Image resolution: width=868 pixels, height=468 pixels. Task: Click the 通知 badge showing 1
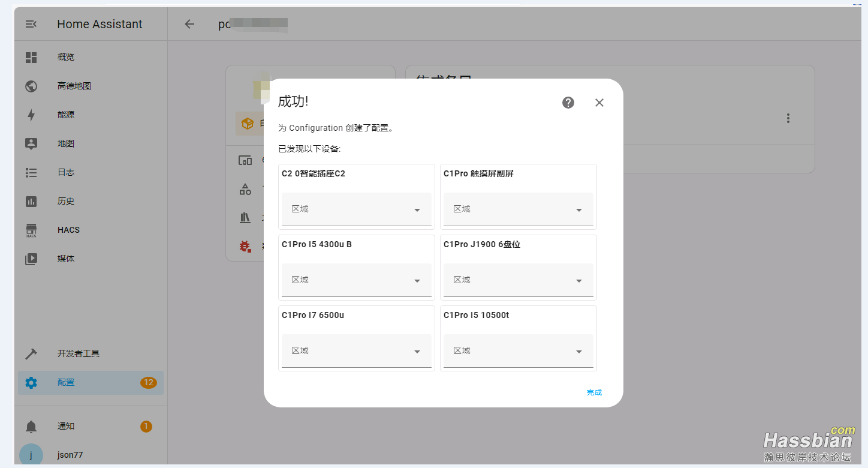point(146,426)
